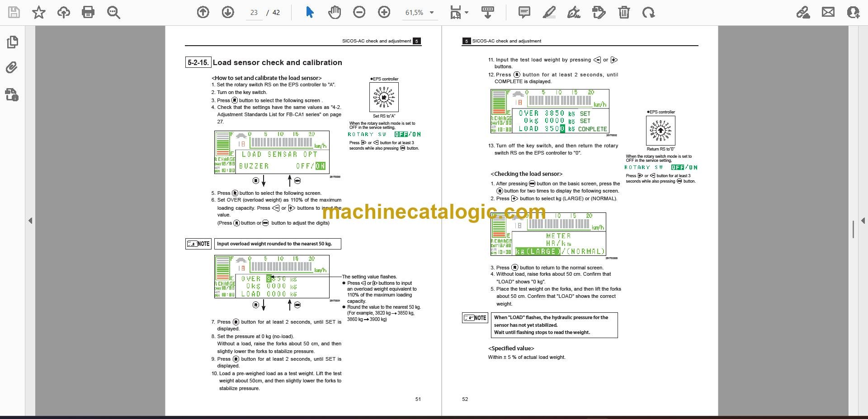This screenshot has height=419, width=868.
Task: Click the page number field showing 23
Action: tap(254, 13)
